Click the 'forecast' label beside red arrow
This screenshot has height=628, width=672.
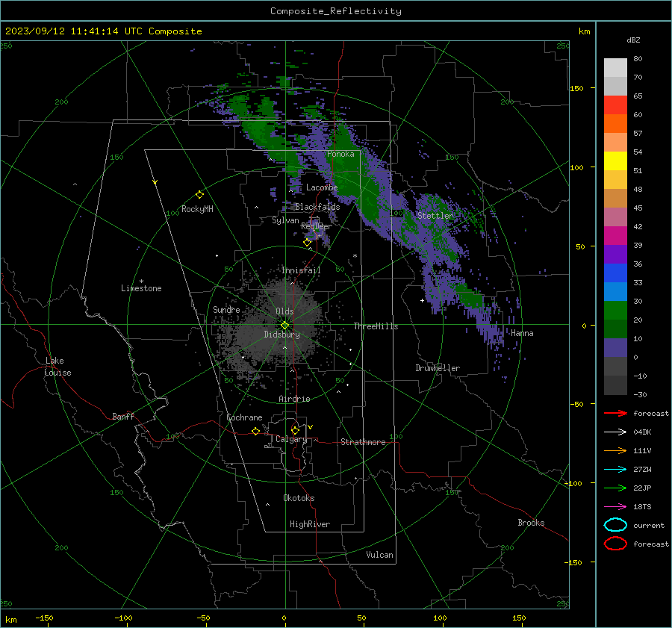tap(651, 413)
